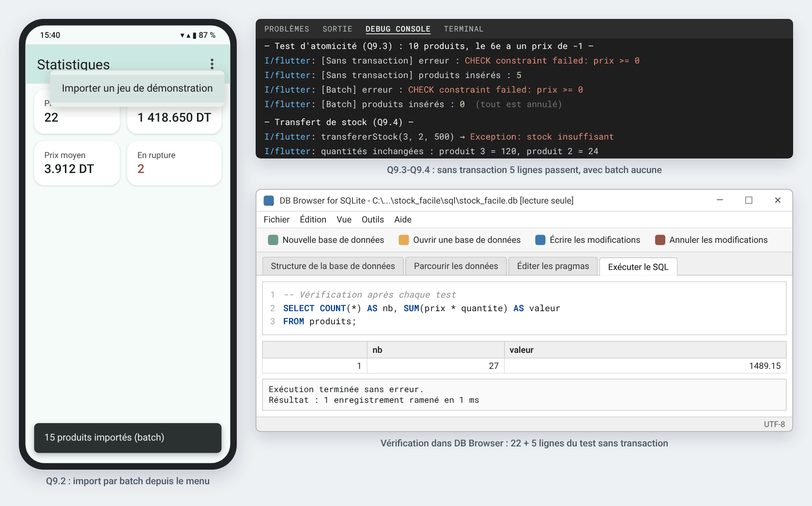Click the Nouvelle base de données icon
Image resolution: width=812 pixels, height=506 pixels.
coord(273,240)
